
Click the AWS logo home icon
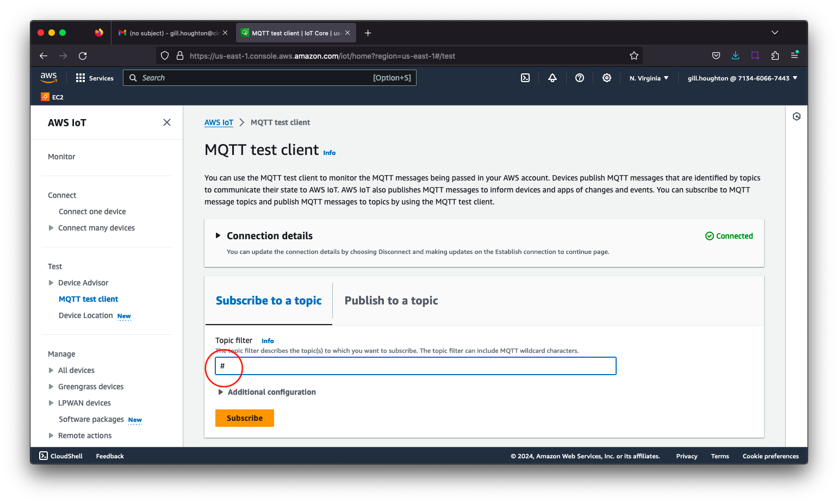pyautogui.click(x=49, y=78)
